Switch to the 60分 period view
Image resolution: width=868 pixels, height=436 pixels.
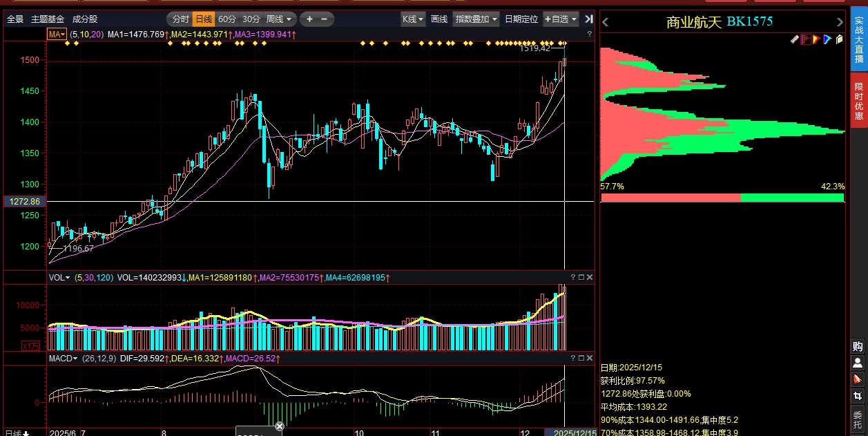click(x=227, y=19)
